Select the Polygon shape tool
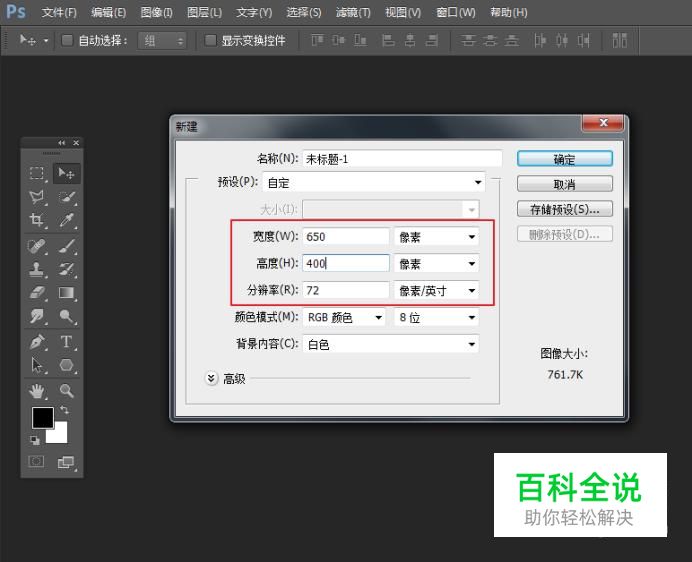This screenshot has height=562, width=692. [66, 365]
